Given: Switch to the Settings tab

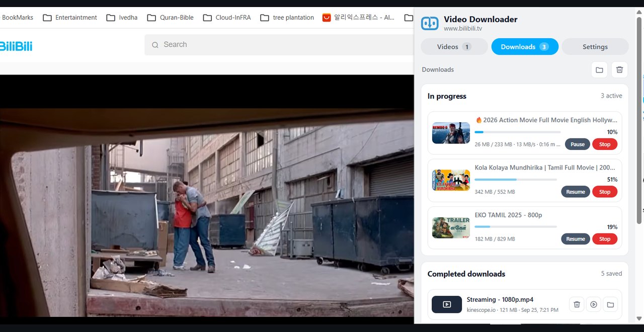Looking at the screenshot, I should click(595, 47).
